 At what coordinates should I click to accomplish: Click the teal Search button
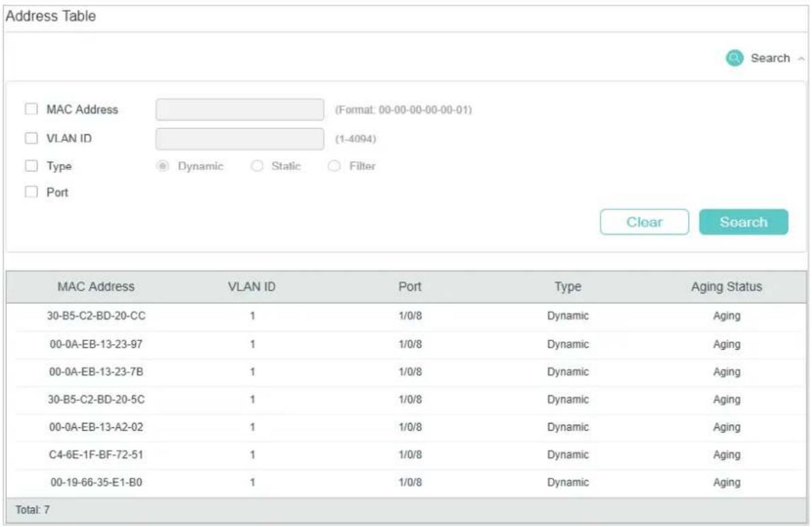click(744, 222)
